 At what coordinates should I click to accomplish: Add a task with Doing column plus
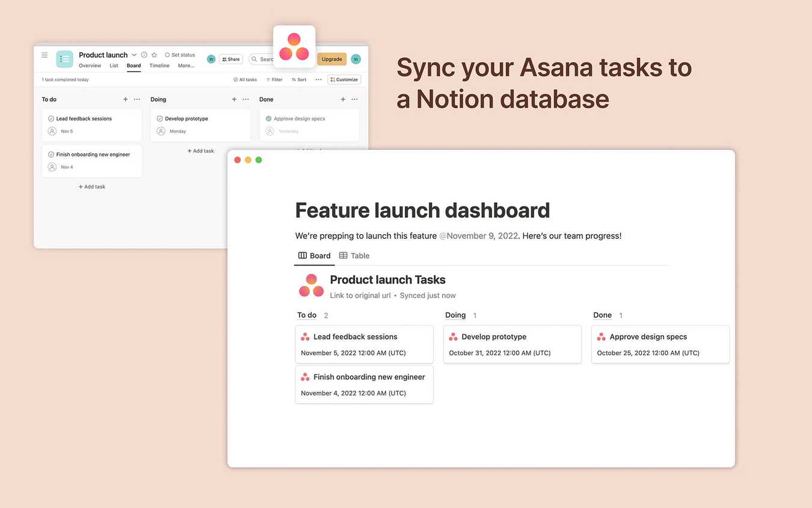(x=234, y=99)
